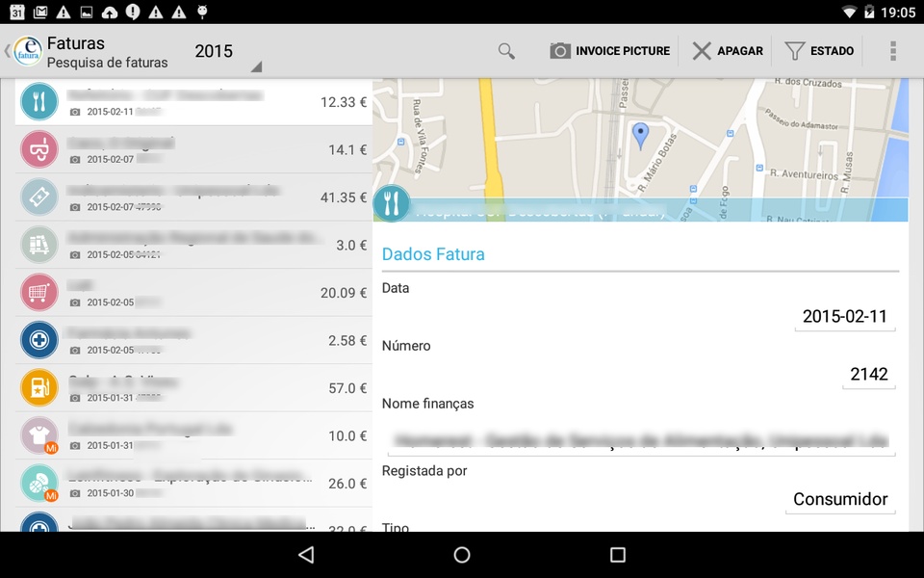Open the Estado filter
924x578 pixels.
pyautogui.click(x=819, y=51)
